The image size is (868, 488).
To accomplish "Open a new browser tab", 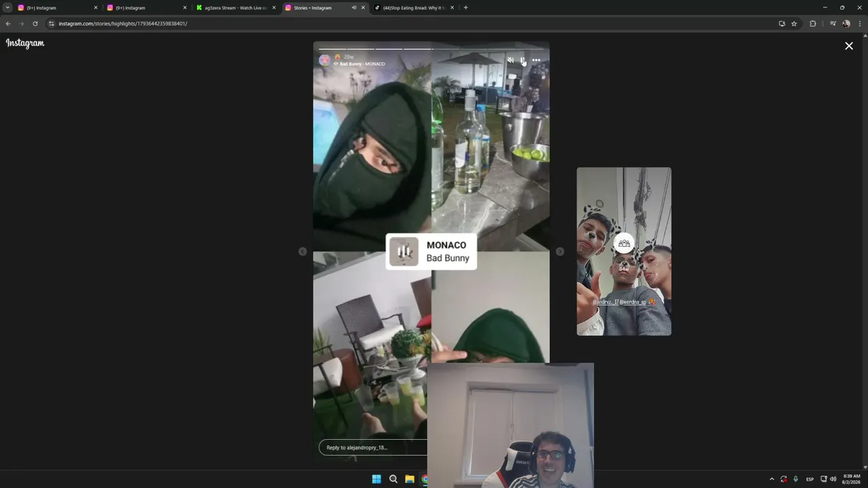I will (x=465, y=7).
